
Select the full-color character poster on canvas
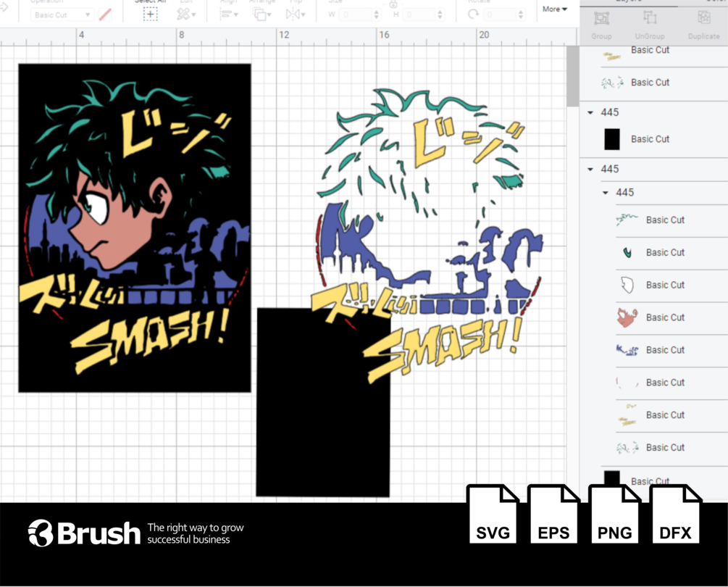pyautogui.click(x=135, y=228)
